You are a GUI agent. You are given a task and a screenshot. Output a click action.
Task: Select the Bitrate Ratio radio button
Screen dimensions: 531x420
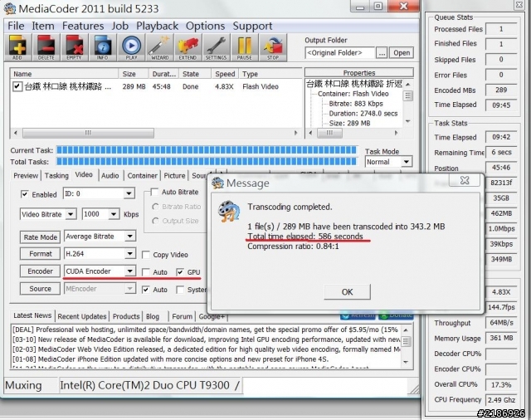155,207
